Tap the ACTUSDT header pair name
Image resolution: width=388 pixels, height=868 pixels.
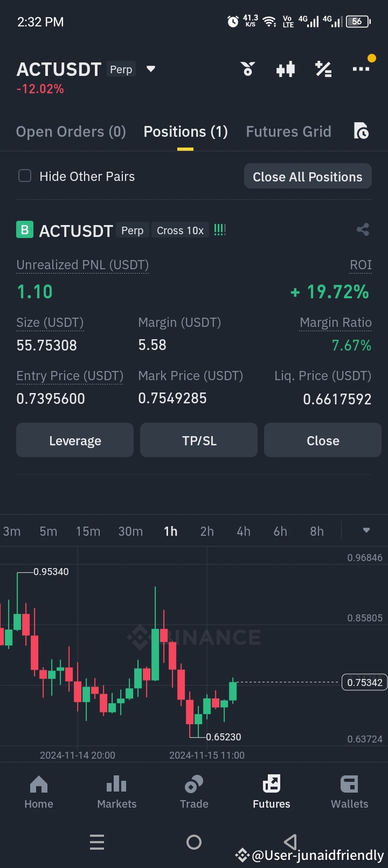pyautogui.click(x=59, y=69)
